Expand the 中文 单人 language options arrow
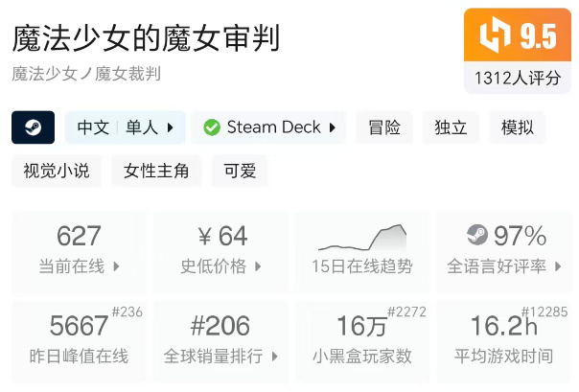Screen dimensions: 579x392 pyautogui.click(x=171, y=127)
